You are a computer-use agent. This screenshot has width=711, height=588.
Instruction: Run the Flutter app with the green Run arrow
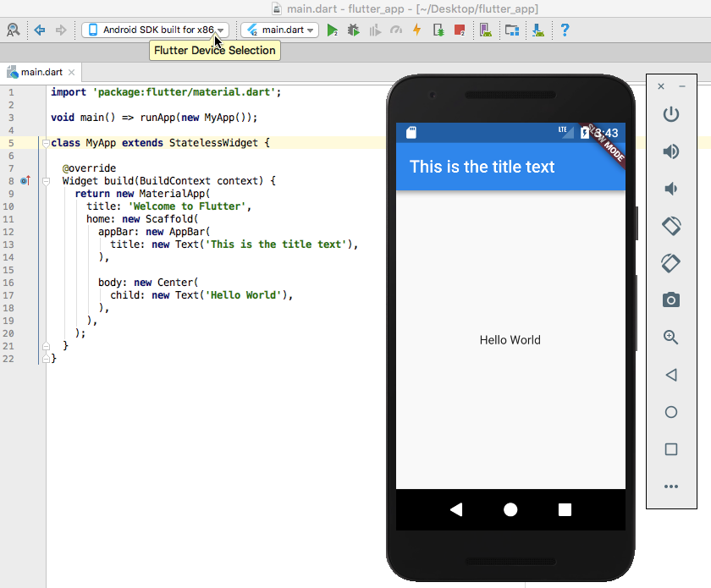(332, 30)
